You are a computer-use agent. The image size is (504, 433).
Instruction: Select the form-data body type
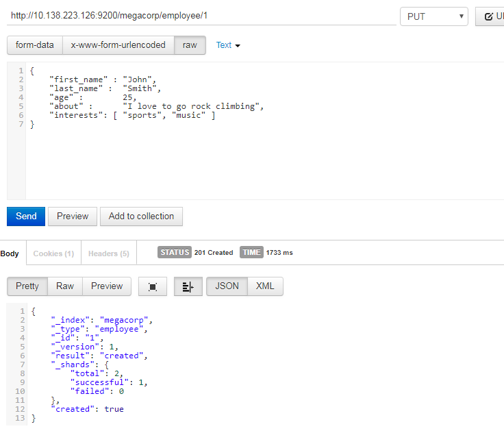(35, 45)
